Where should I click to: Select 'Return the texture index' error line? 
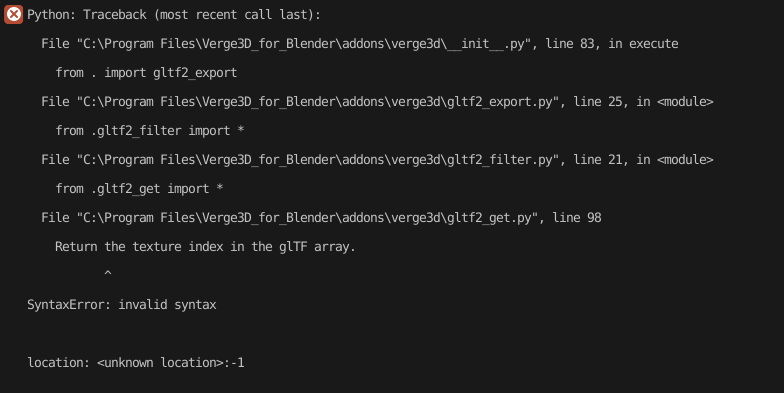click(205, 247)
